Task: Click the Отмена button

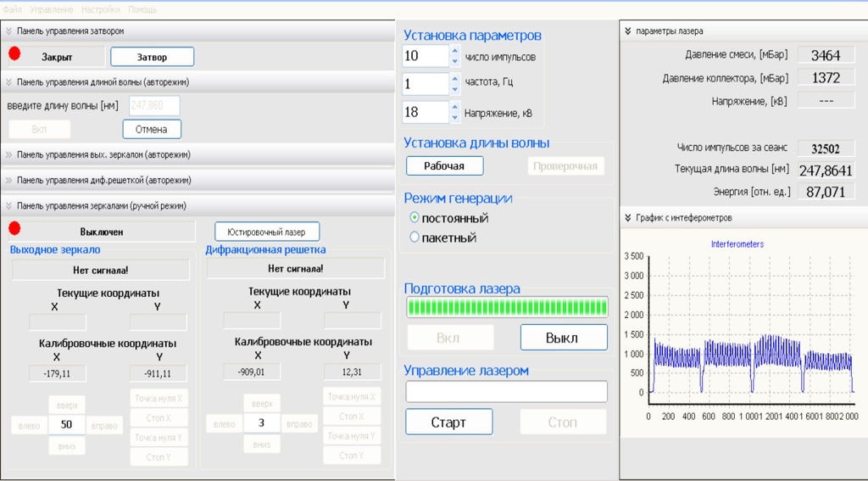Action: [x=152, y=130]
